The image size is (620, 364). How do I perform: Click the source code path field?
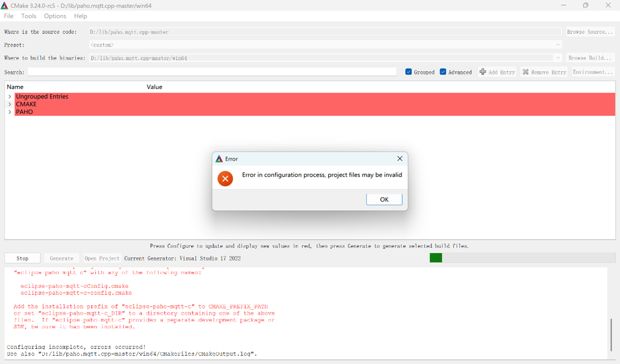coord(325,32)
